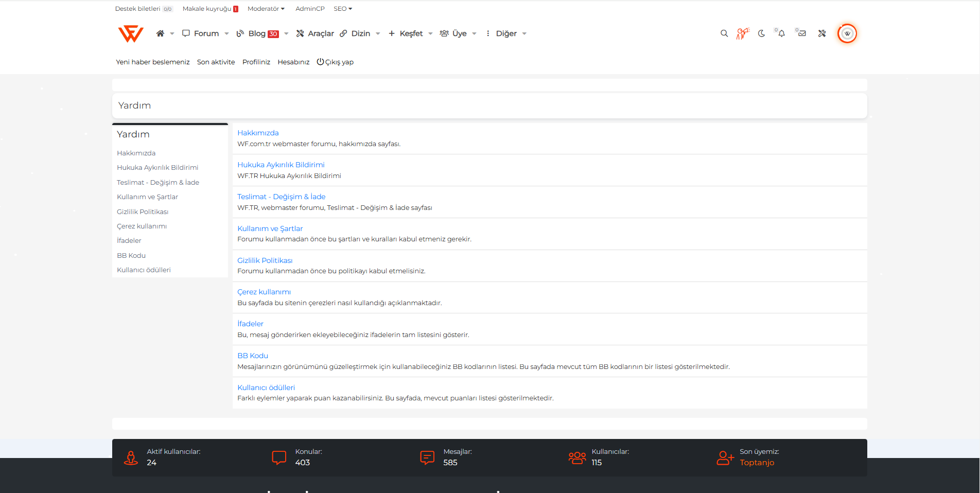980x493 pixels.
Task: Click the Forum speech bubble icon
Action: click(x=186, y=33)
